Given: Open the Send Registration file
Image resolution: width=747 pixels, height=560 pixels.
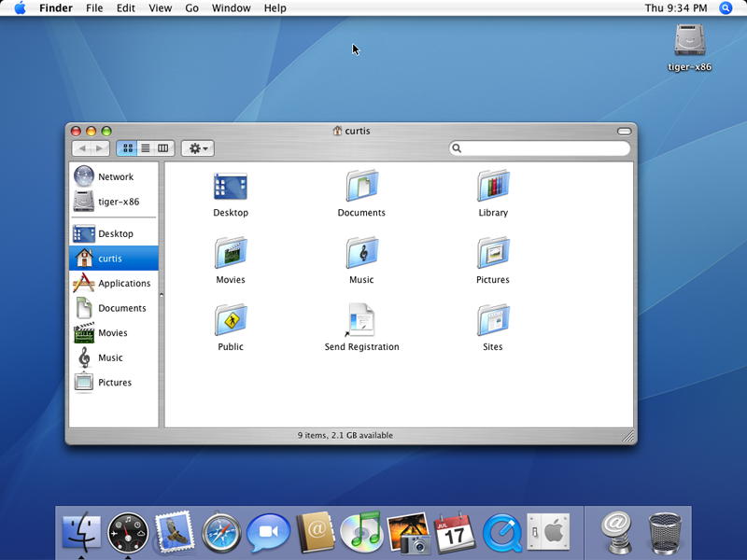Looking at the screenshot, I should point(361,321).
